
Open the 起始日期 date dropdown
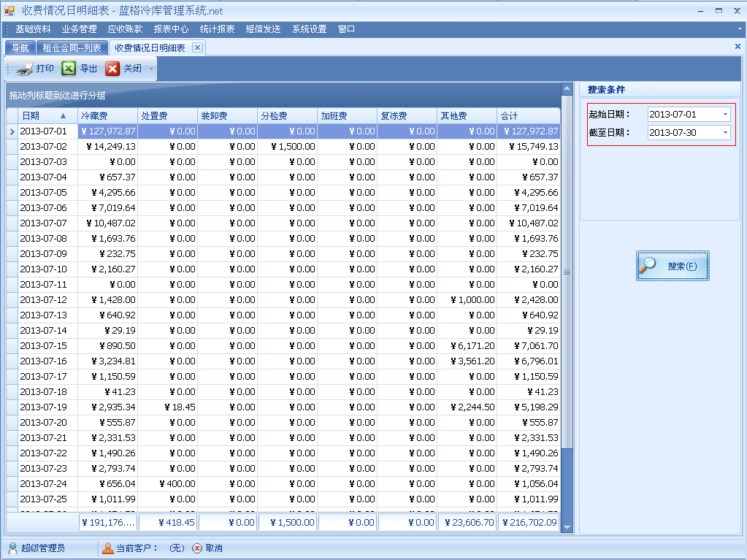(724, 115)
